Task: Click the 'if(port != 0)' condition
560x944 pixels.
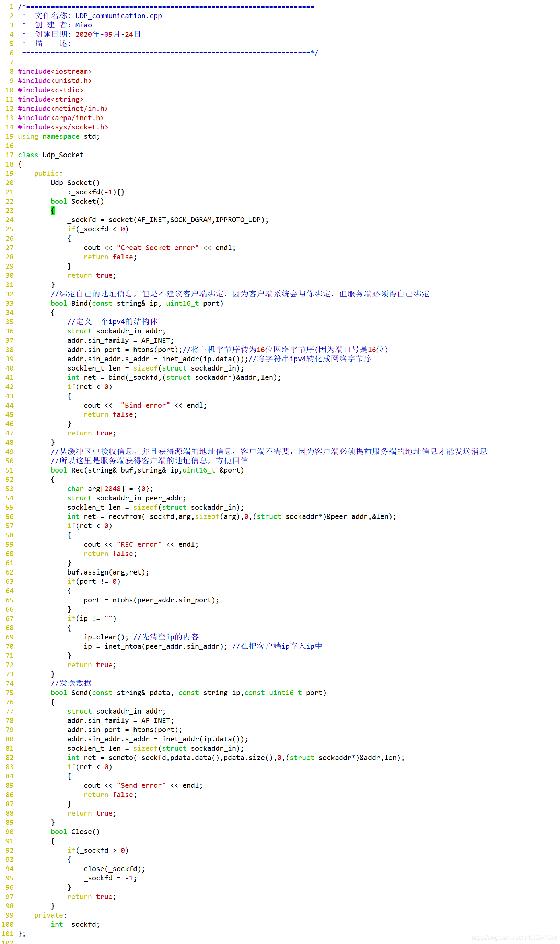Action: tap(94, 581)
